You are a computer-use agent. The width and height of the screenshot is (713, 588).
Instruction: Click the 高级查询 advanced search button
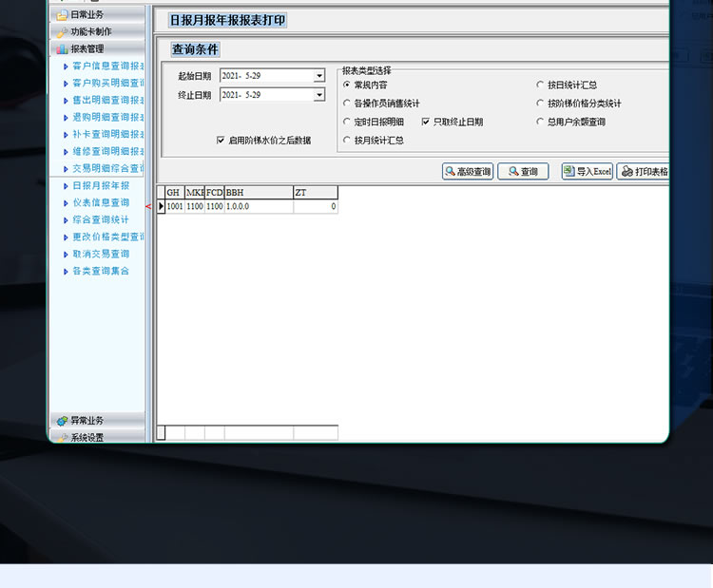(x=468, y=172)
